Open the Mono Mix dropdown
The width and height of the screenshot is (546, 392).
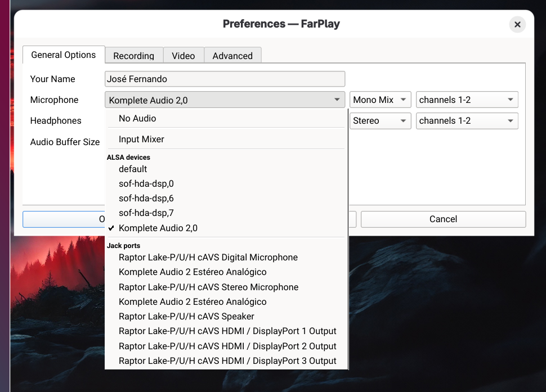(380, 100)
